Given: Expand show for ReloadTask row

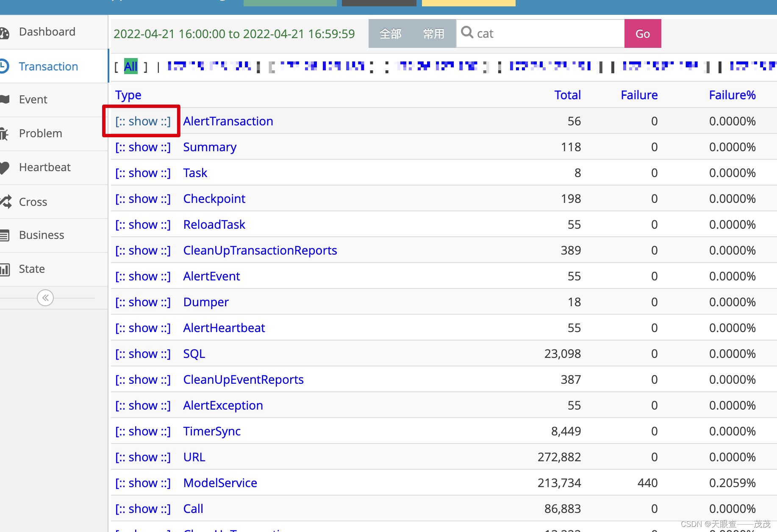Looking at the screenshot, I should pyautogui.click(x=143, y=224).
